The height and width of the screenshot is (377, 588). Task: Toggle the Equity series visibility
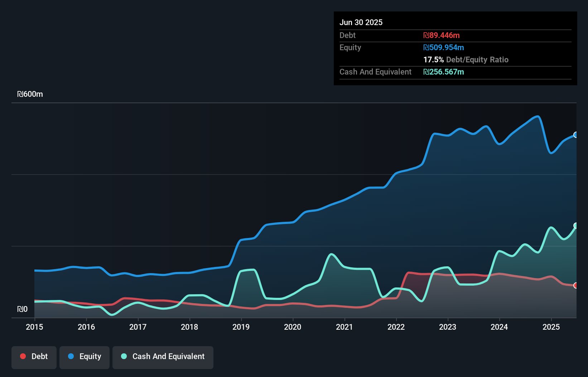85,357
